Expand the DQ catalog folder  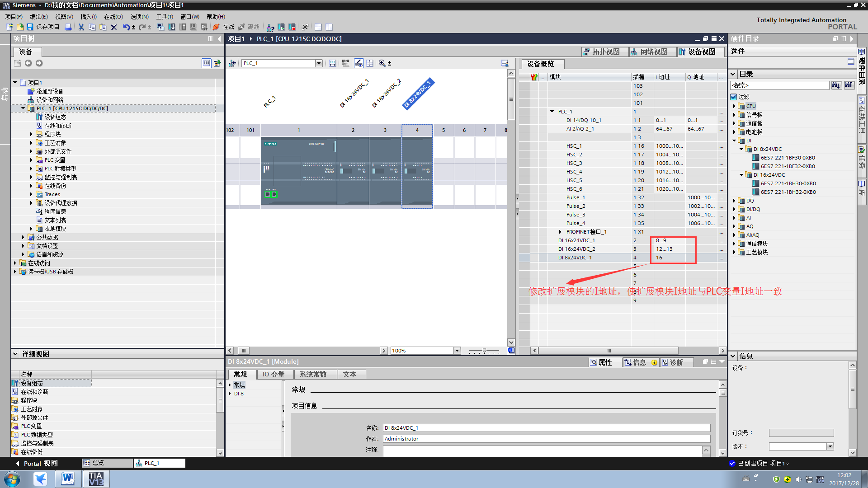734,201
